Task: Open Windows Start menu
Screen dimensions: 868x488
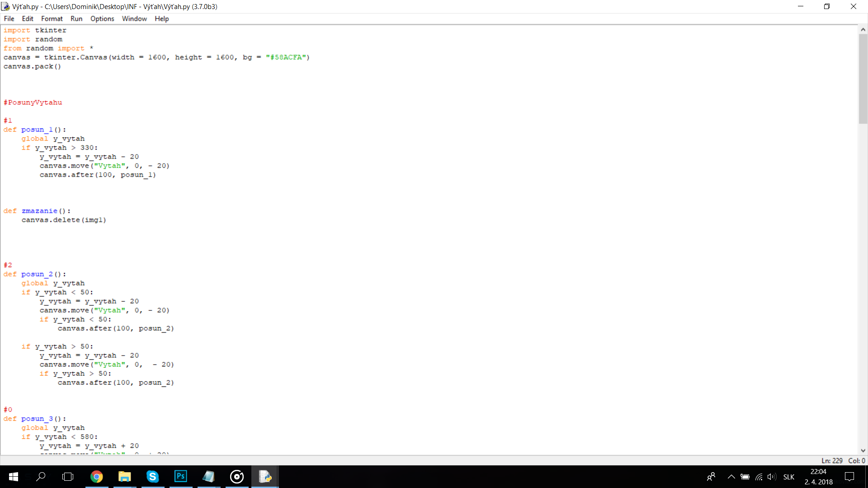Action: coord(13,477)
